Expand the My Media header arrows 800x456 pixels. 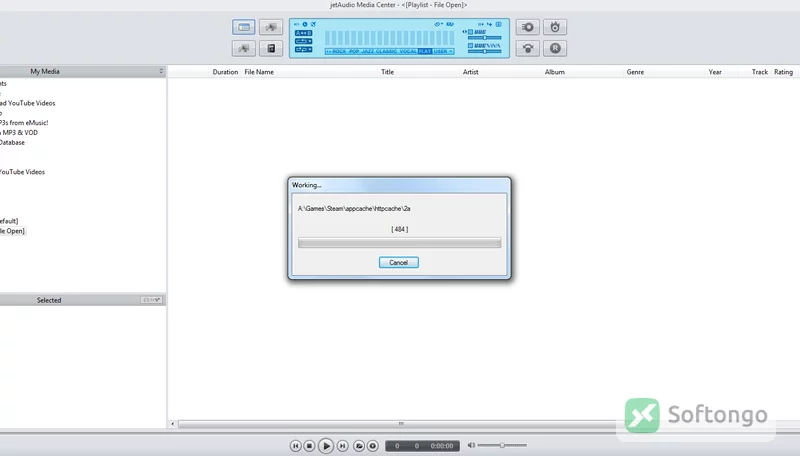(x=161, y=71)
